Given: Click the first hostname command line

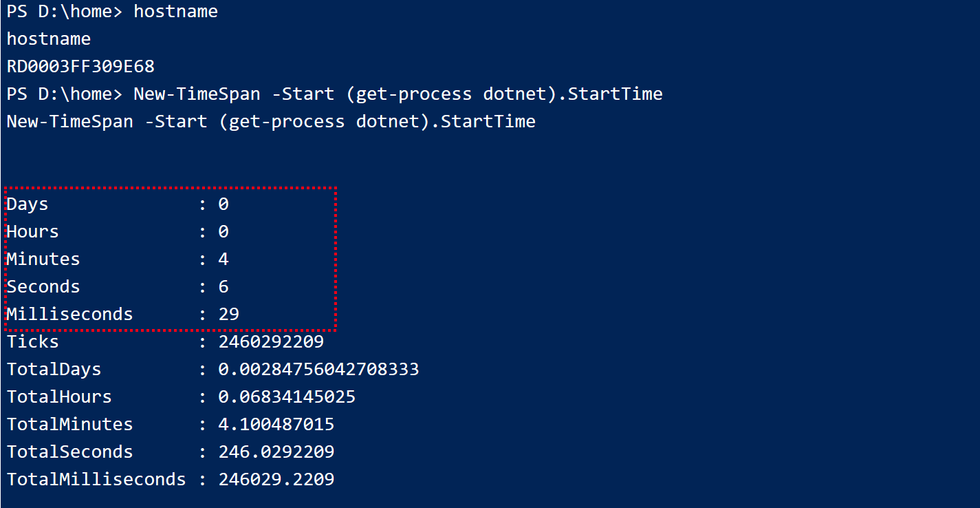Looking at the screenshot, I should coord(112,12).
